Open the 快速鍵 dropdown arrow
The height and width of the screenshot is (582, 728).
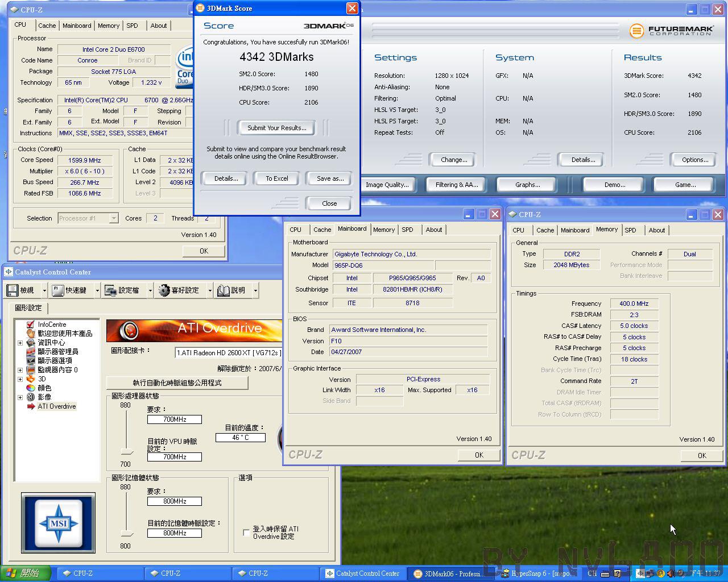pos(97,290)
